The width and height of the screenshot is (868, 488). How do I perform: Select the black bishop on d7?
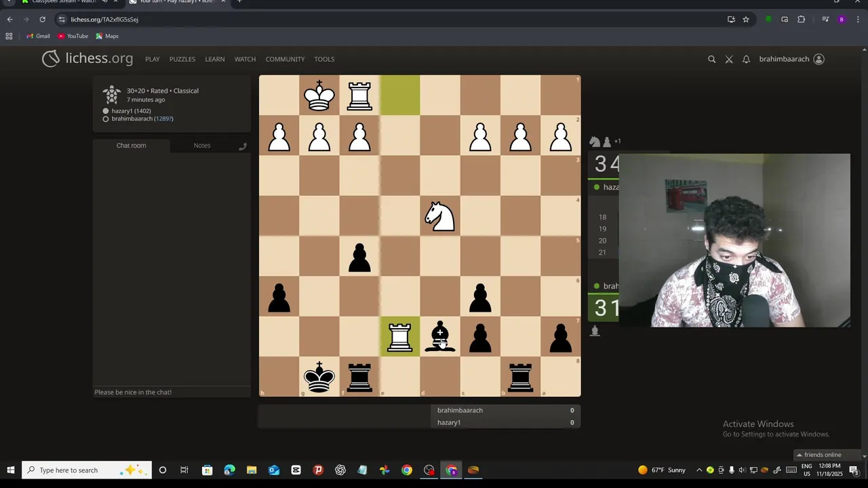(440, 337)
